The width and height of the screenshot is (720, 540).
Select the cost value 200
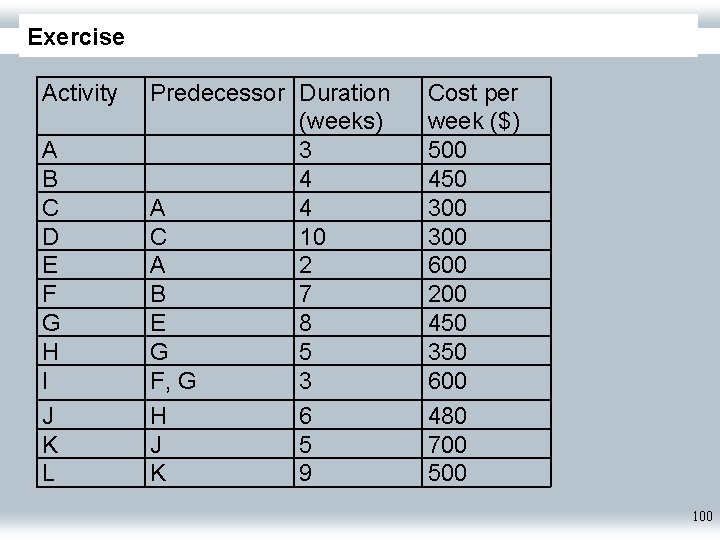pyautogui.click(x=447, y=294)
